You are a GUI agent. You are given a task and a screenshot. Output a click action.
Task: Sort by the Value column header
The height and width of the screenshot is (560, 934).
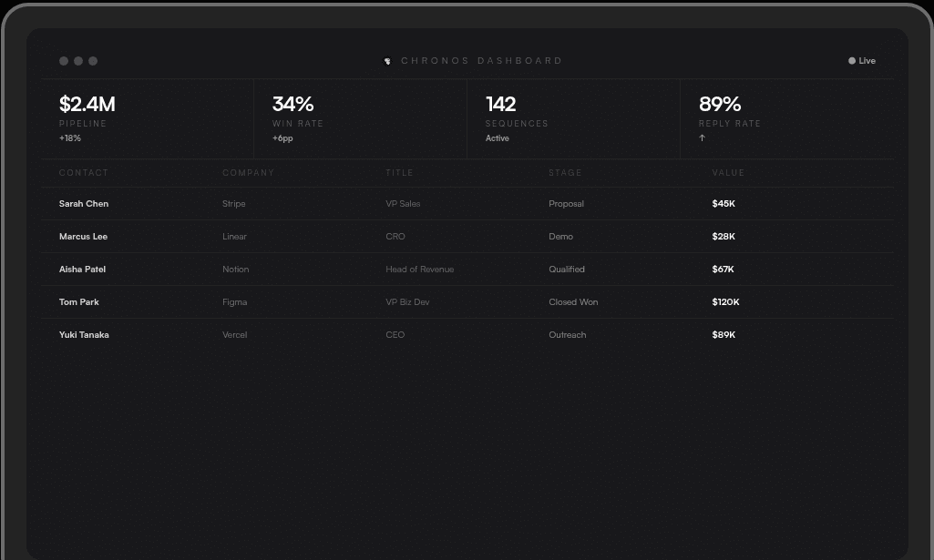(728, 173)
